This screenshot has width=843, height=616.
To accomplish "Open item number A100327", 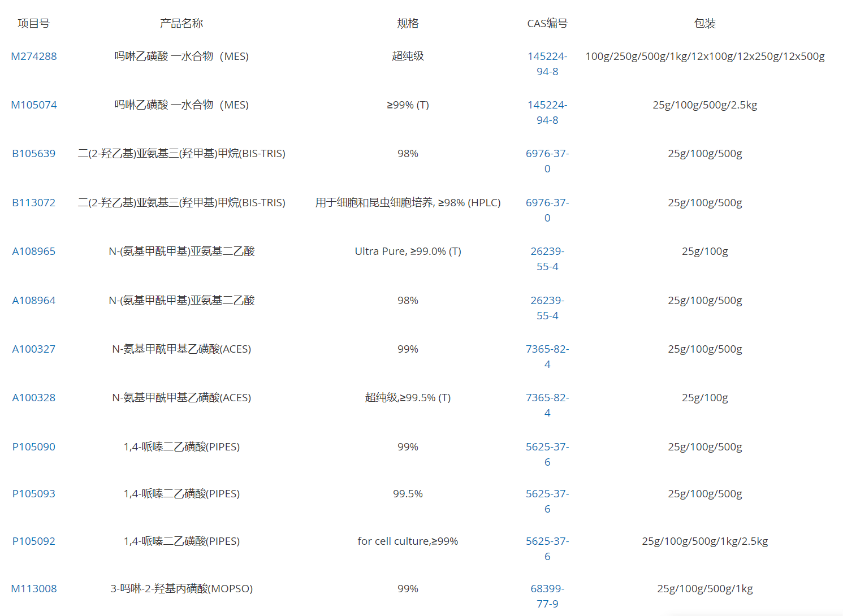I will coord(34,349).
